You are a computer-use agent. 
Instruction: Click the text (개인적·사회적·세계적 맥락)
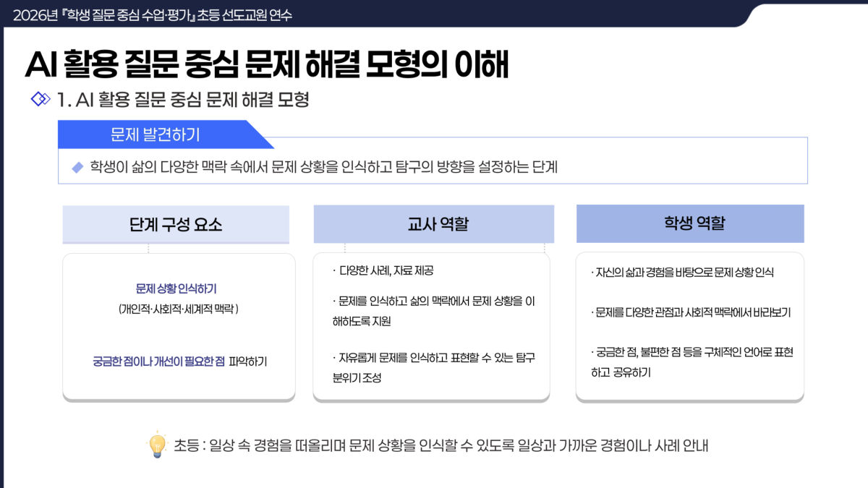pos(179,309)
